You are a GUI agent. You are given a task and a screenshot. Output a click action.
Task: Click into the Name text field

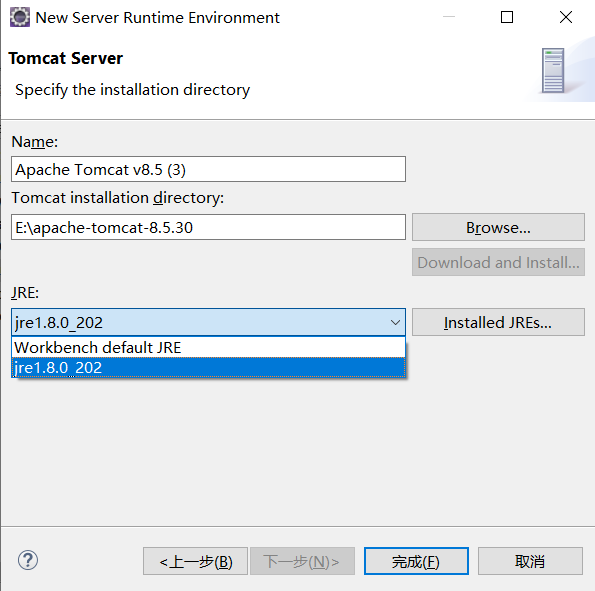[x=208, y=169]
